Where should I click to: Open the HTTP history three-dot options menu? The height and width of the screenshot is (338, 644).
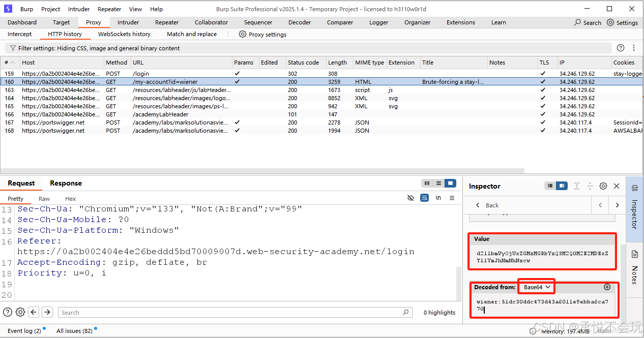point(634,48)
